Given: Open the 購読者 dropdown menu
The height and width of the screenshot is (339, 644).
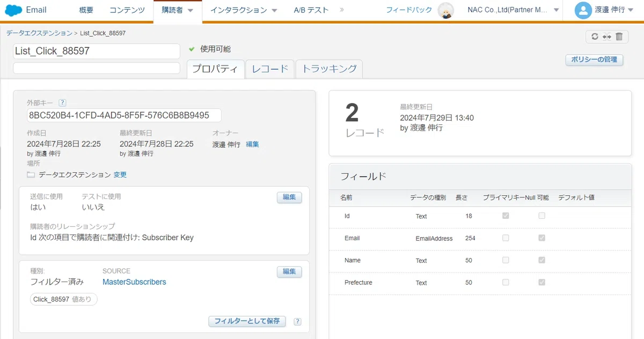Looking at the screenshot, I should pos(178,11).
